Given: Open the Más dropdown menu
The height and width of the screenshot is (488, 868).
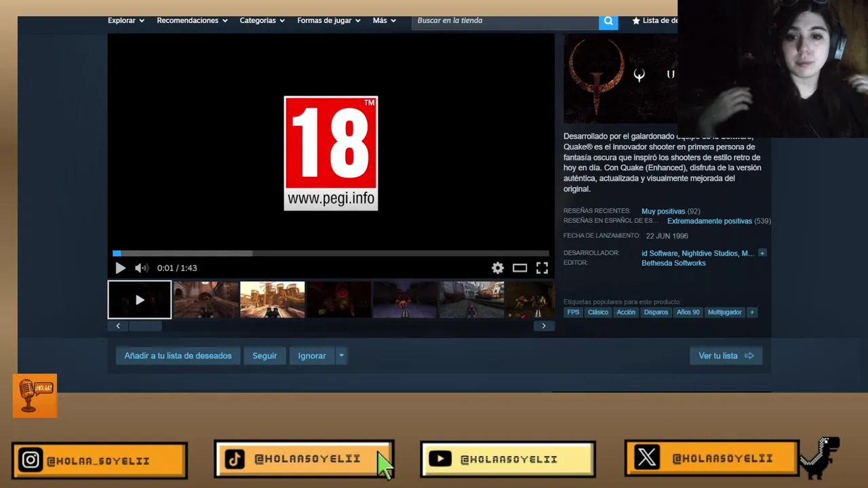Looking at the screenshot, I should pos(384,20).
